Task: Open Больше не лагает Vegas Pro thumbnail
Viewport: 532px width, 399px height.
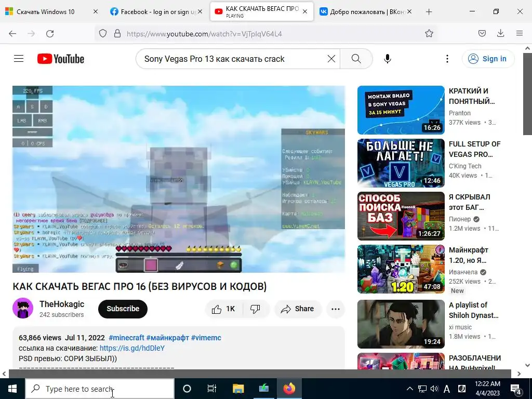Action: tap(401, 163)
